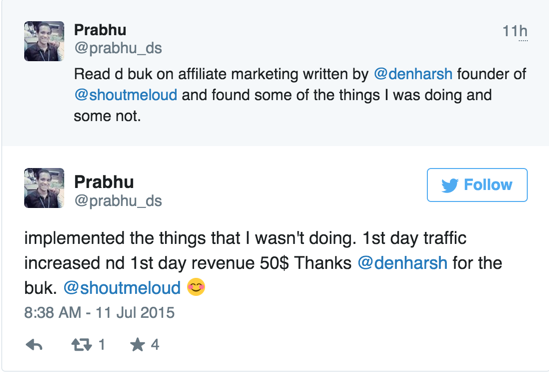Open the 8:38 AM - 11 Jul 2015 timestamp

pyautogui.click(x=99, y=313)
